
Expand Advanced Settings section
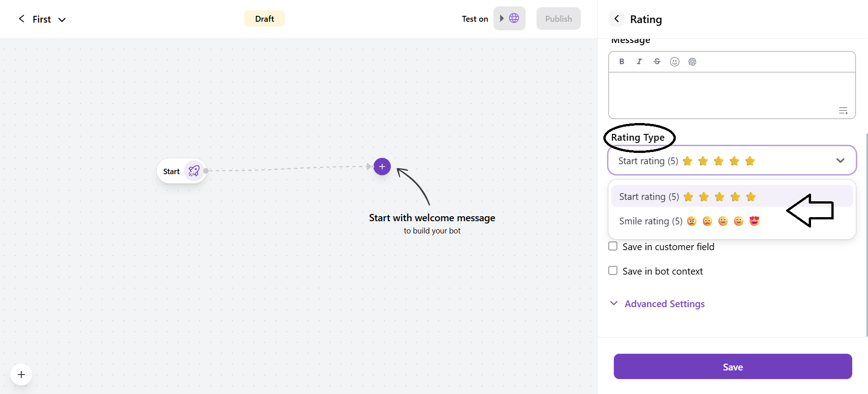coord(664,304)
